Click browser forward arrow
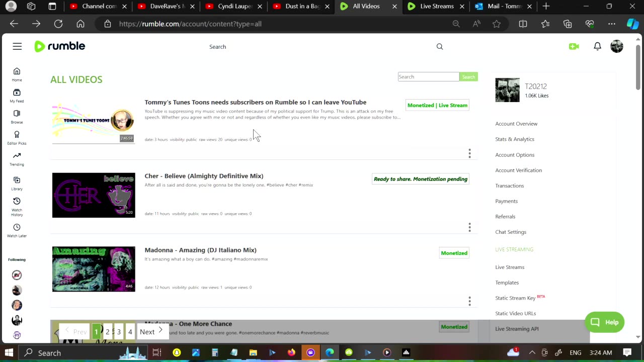The height and width of the screenshot is (362, 644). pos(36,24)
